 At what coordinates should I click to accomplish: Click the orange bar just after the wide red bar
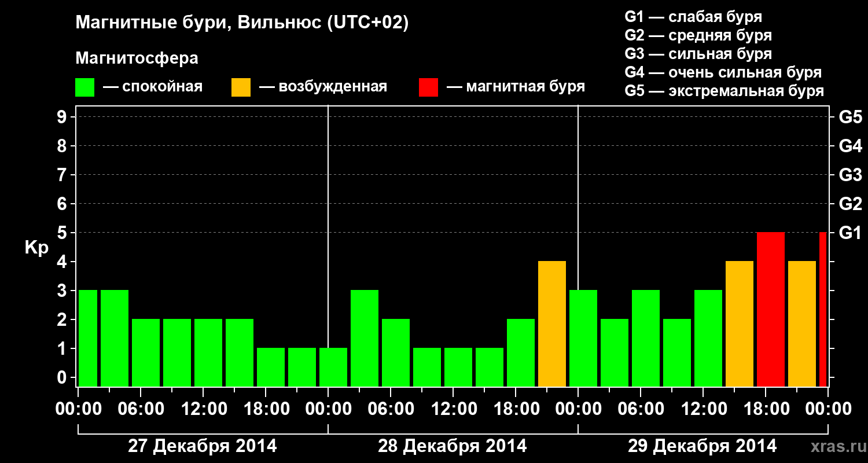pos(802,324)
